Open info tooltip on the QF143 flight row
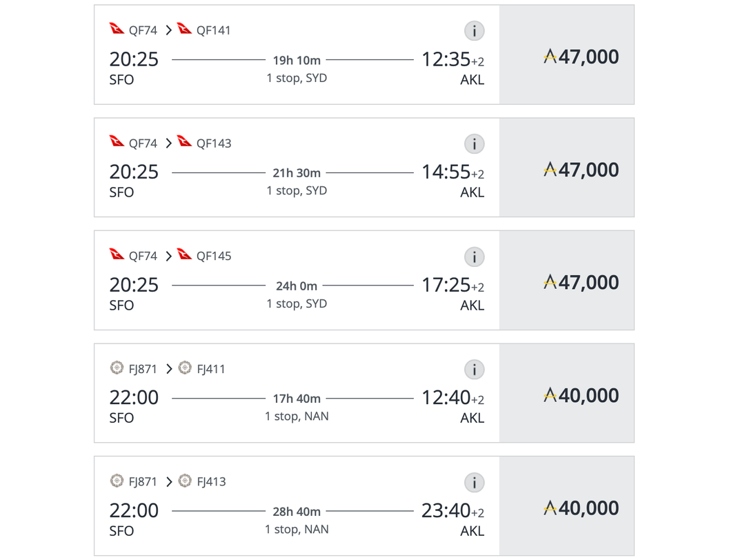Viewport: 745px width, 560px height. (474, 143)
